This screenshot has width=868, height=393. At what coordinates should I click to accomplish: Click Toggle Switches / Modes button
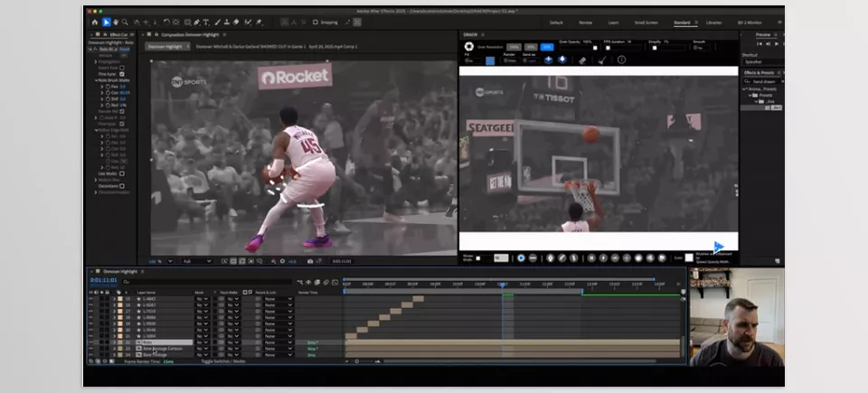tap(223, 361)
